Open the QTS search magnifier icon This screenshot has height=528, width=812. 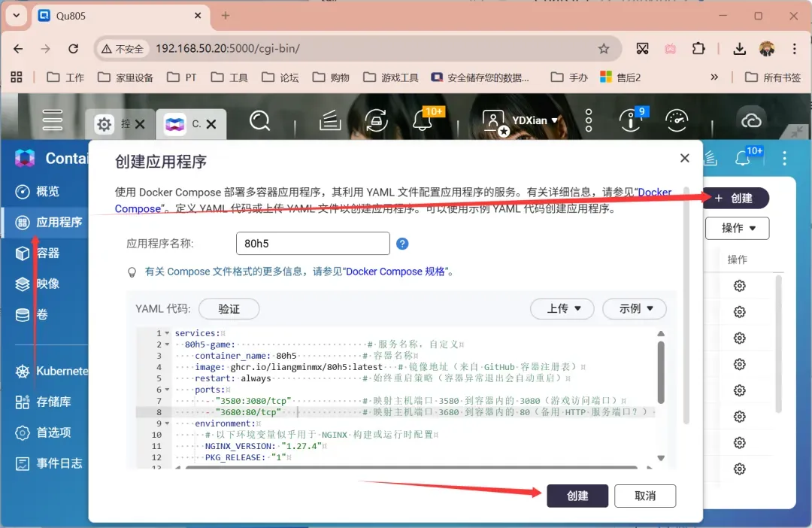pyautogui.click(x=259, y=120)
